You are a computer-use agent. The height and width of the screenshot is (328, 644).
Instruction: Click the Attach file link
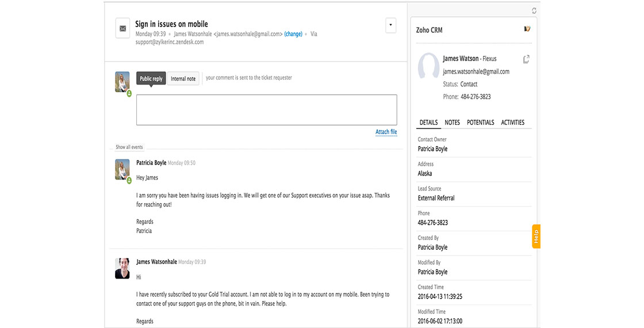point(386,132)
